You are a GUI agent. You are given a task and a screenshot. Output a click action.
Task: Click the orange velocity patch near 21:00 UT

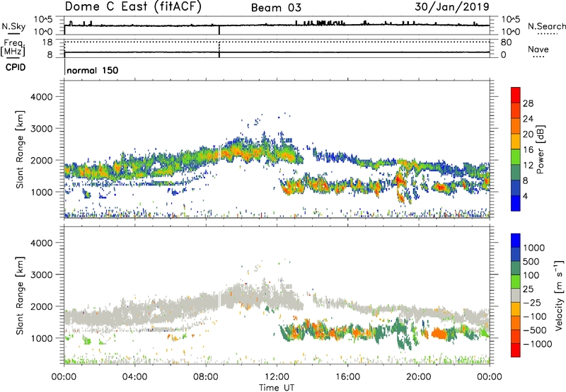439,333
